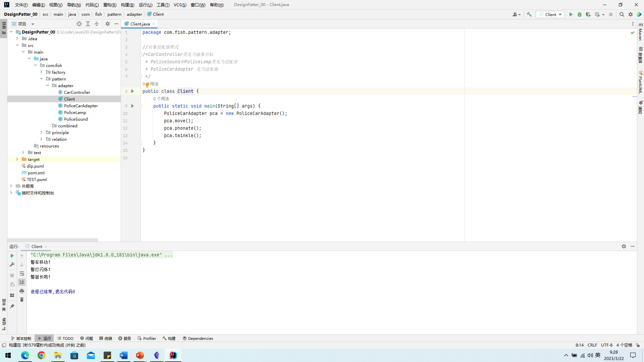Open run configuration wrench icon
Screen dimensions: 644x362
click(x=12, y=264)
